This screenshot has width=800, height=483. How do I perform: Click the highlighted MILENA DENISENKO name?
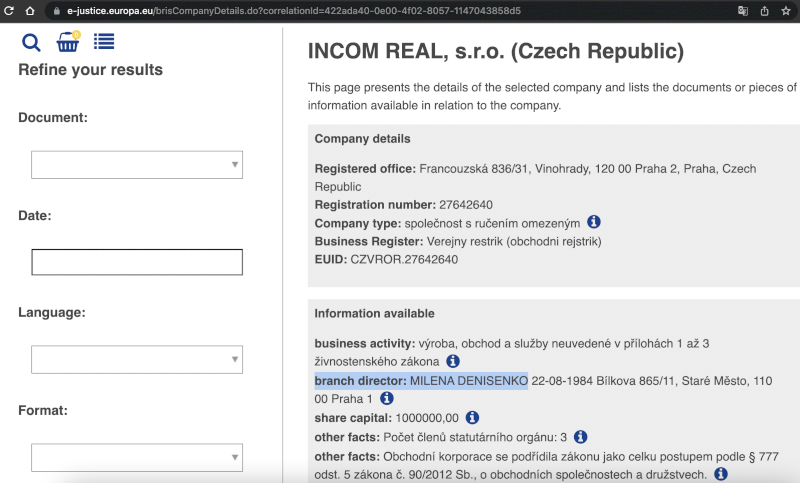(x=469, y=381)
